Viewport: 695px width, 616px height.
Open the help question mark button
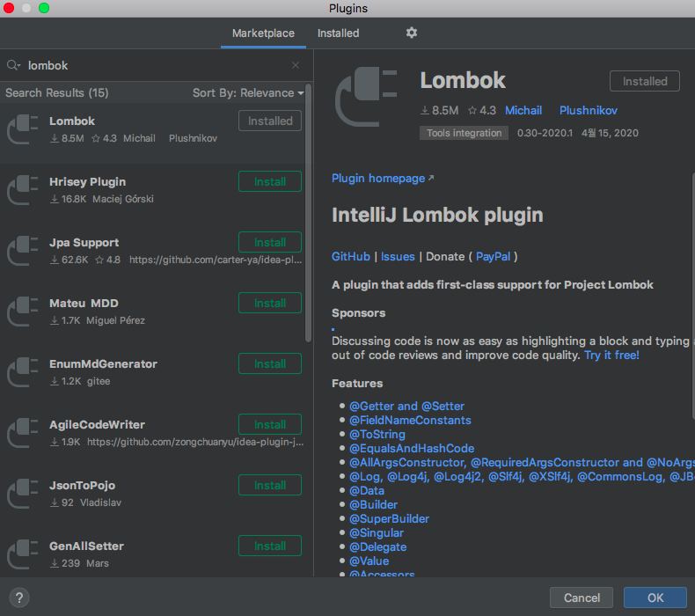[19, 598]
